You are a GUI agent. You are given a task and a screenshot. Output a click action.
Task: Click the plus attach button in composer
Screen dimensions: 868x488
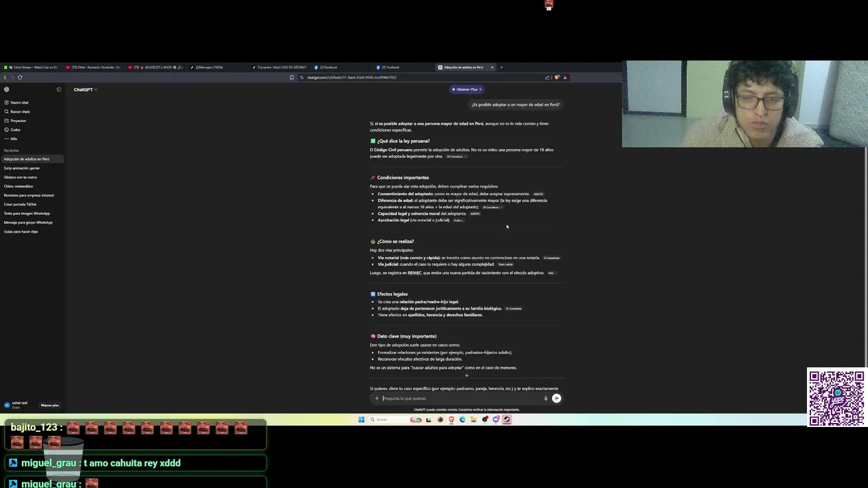coord(376,399)
